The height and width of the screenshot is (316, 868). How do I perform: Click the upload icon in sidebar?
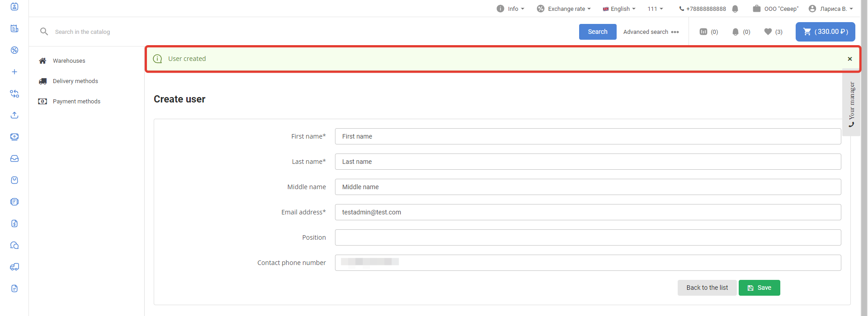click(x=14, y=115)
